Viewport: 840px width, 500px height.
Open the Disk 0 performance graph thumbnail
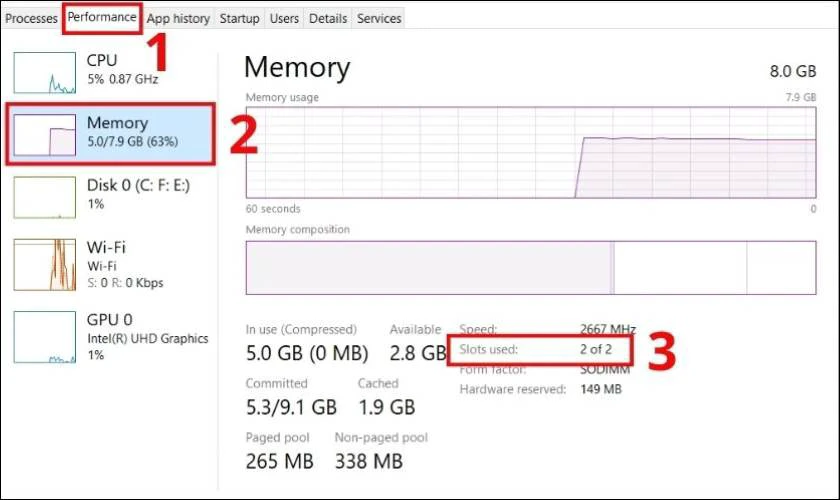click(x=45, y=196)
